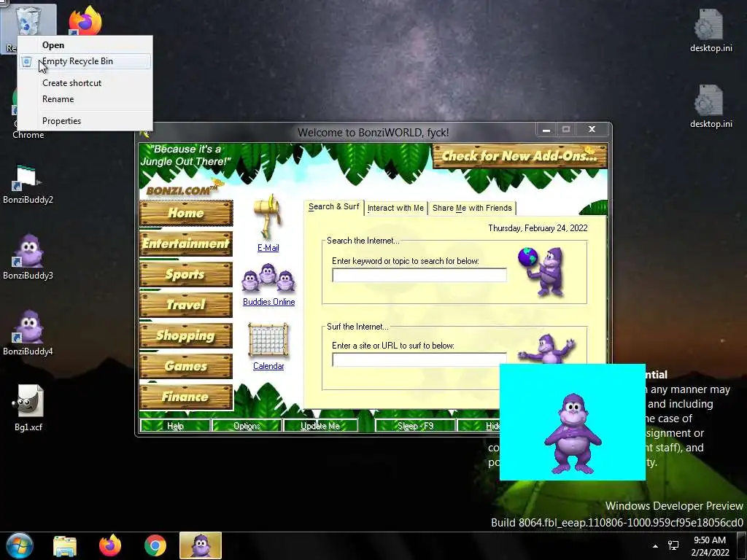Launch Firefox from the taskbar
This screenshot has width=747, height=560.
pyautogui.click(x=110, y=545)
